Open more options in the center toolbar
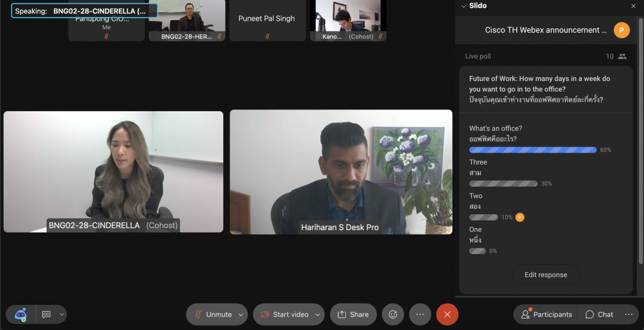The width and height of the screenshot is (644, 330). click(420, 314)
